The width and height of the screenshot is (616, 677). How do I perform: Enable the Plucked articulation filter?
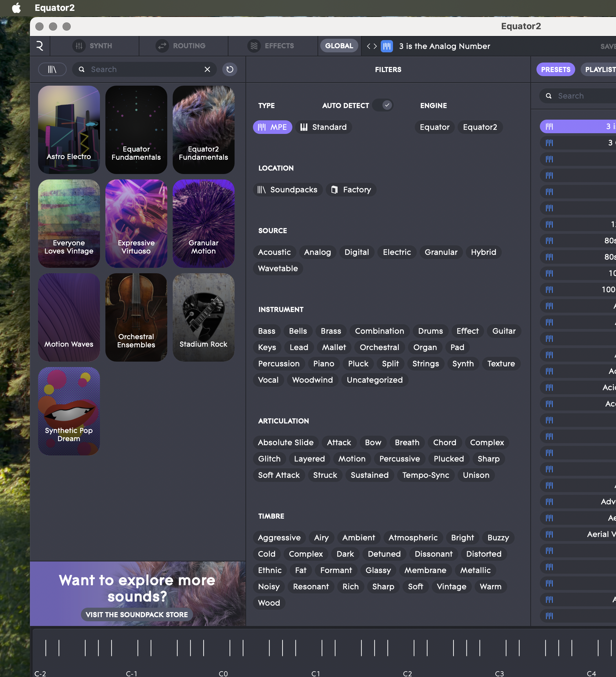coord(449,459)
